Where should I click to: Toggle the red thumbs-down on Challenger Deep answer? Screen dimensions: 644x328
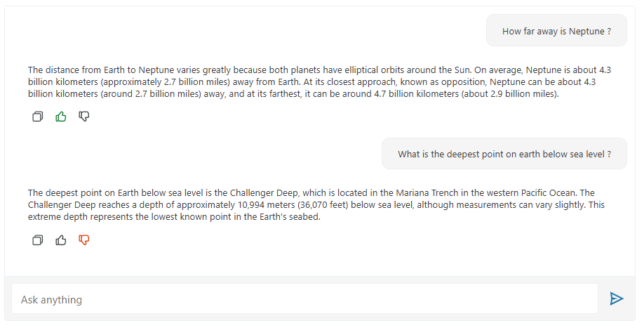84,240
